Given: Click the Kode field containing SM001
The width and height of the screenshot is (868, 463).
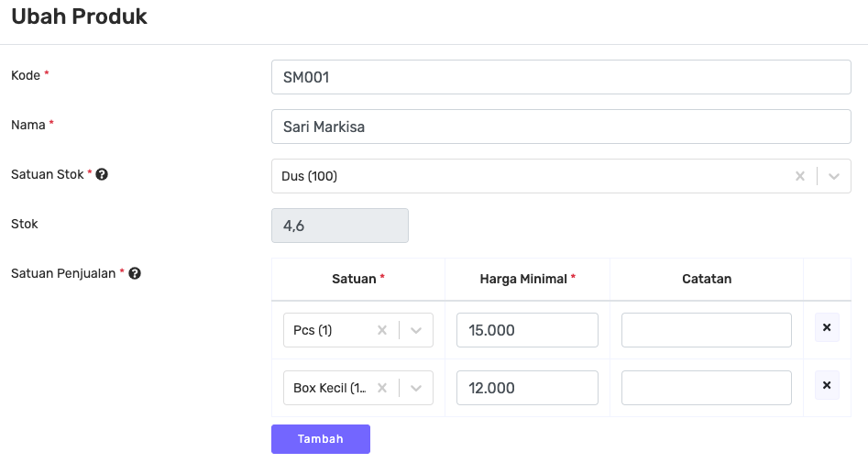Looking at the screenshot, I should [x=561, y=77].
